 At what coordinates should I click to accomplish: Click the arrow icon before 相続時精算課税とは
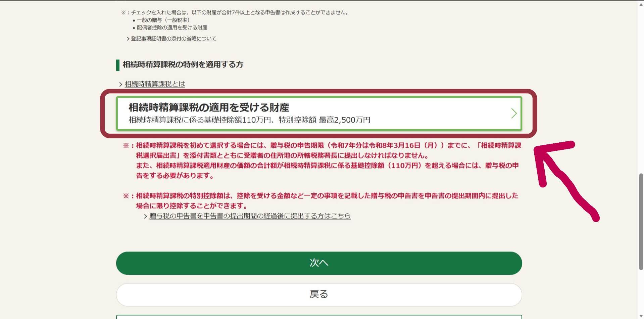pos(120,84)
